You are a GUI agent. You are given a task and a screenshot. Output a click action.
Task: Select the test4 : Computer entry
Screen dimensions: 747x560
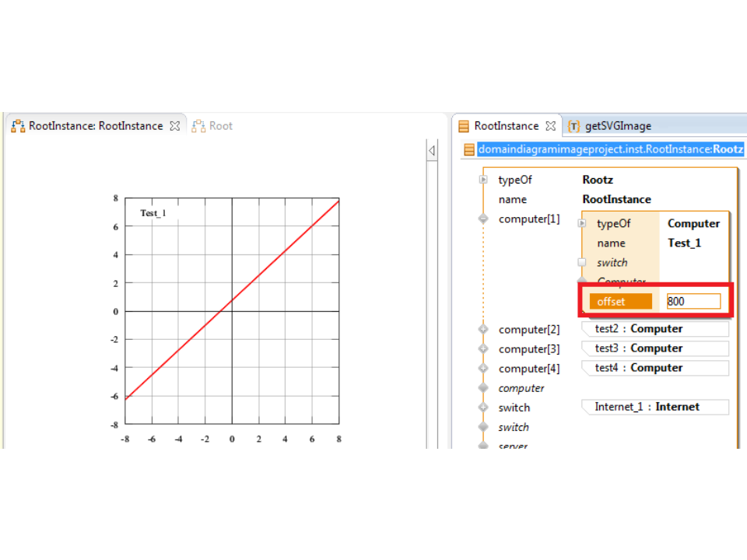click(654, 368)
